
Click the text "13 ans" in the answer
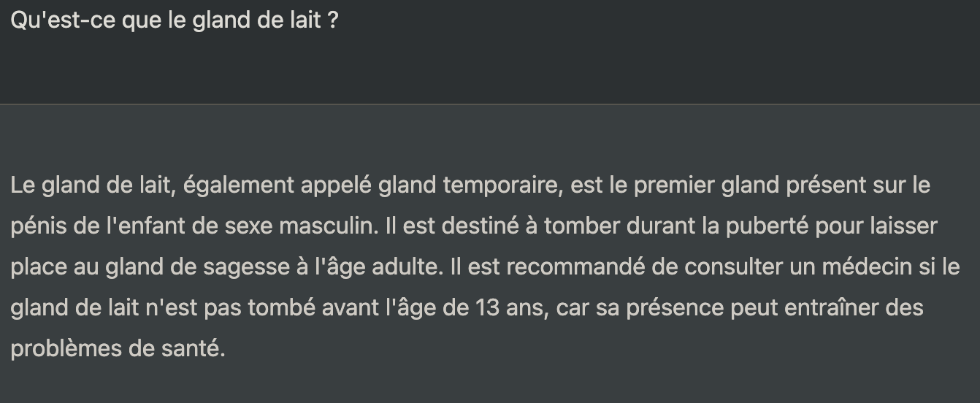(509, 309)
